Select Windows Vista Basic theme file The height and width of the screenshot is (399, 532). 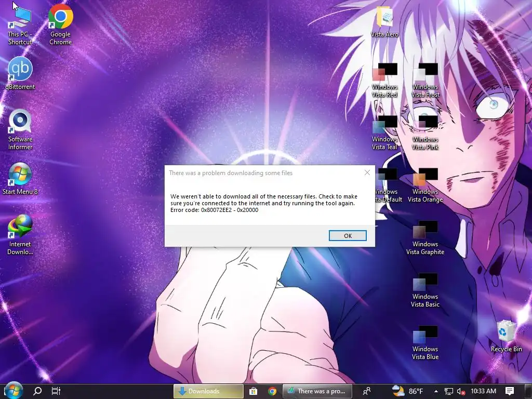point(425,290)
